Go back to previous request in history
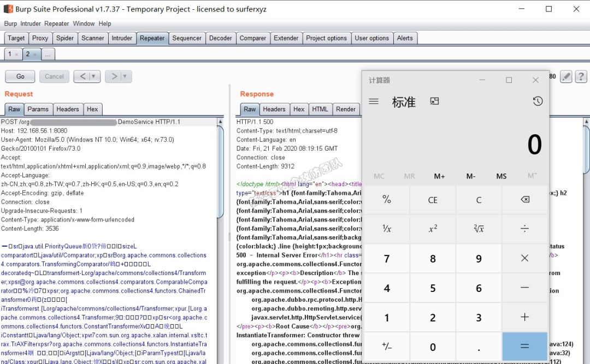The image size is (590, 364). point(82,76)
